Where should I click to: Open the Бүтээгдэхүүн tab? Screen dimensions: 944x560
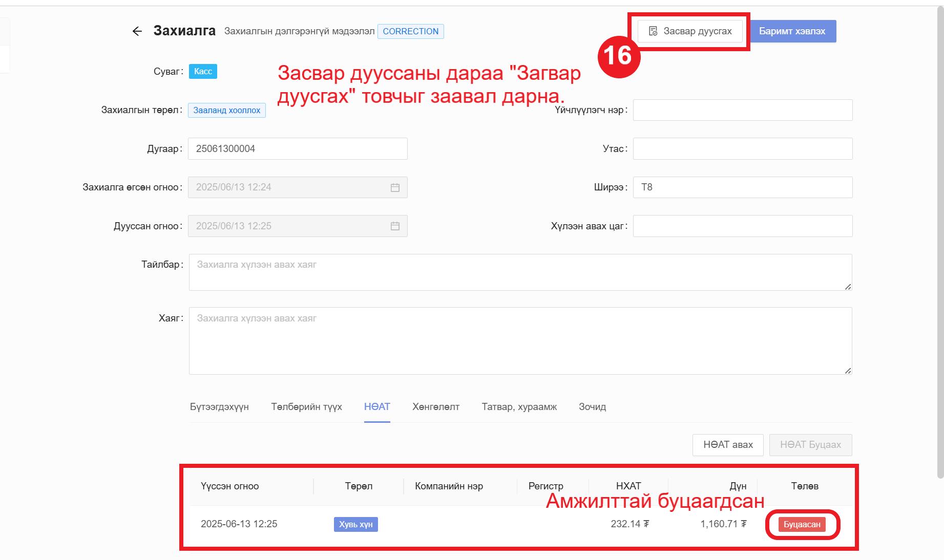point(219,407)
